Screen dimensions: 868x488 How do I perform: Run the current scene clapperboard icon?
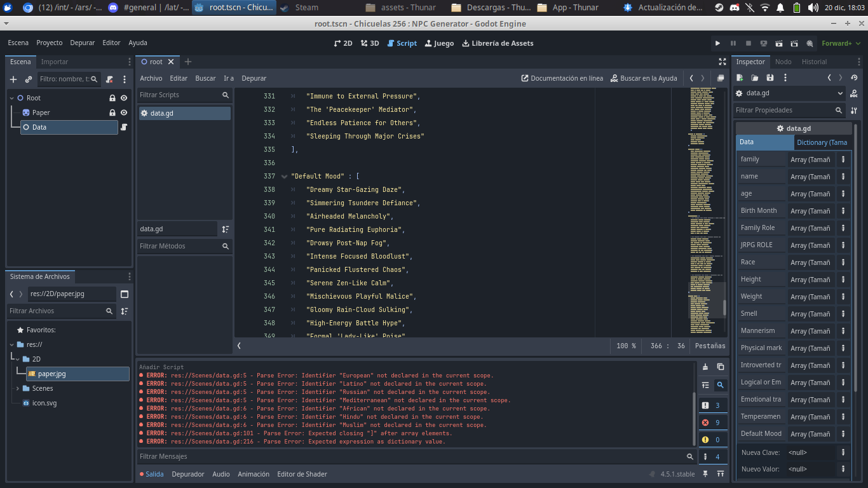point(778,43)
